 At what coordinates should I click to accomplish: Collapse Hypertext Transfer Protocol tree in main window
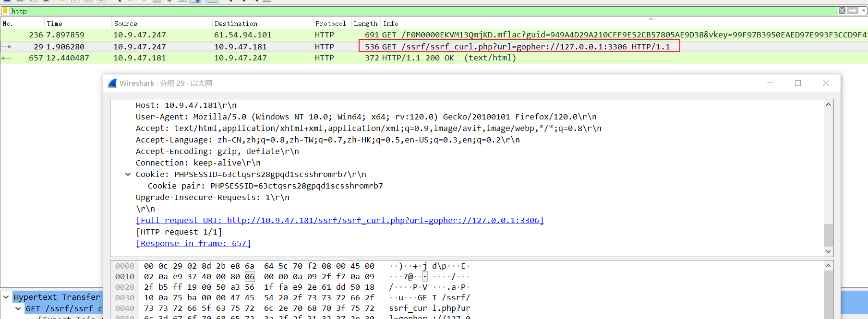click(x=6, y=297)
